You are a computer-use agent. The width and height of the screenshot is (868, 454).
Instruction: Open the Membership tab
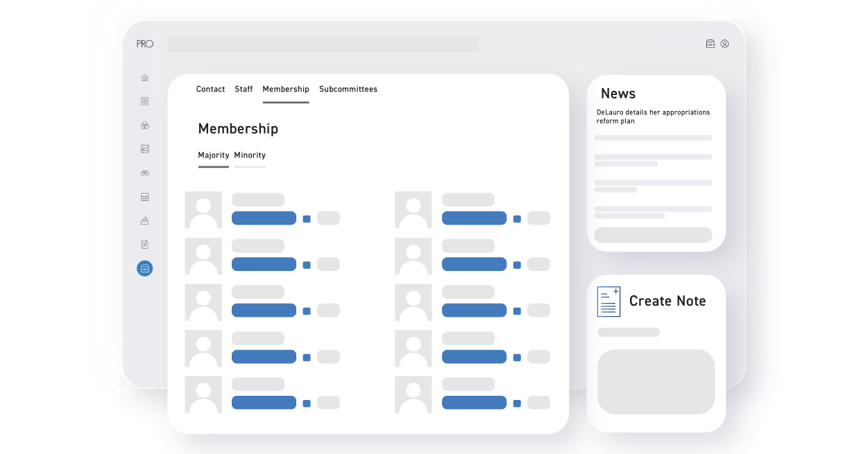(x=285, y=89)
